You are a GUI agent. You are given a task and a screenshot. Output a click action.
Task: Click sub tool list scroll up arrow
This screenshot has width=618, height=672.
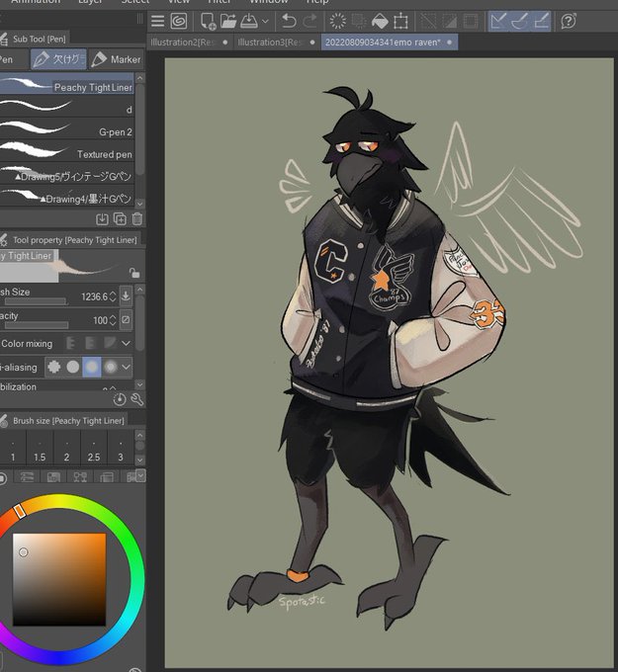tap(139, 78)
